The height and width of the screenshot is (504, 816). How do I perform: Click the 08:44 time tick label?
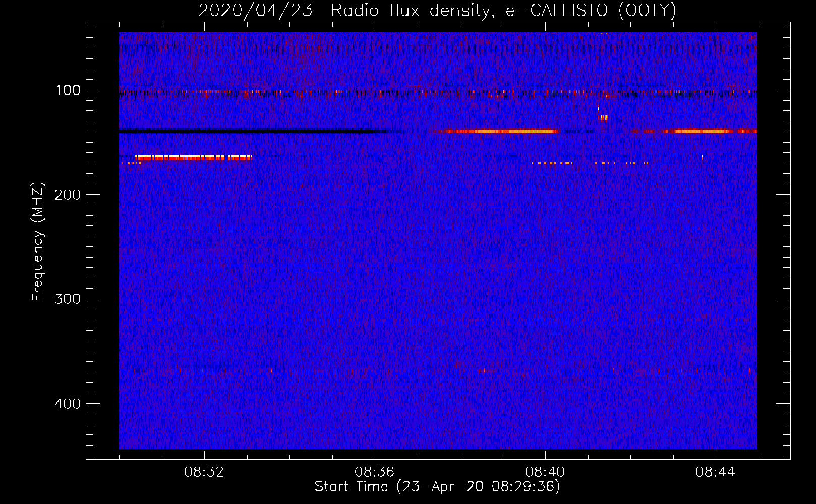[x=716, y=472]
